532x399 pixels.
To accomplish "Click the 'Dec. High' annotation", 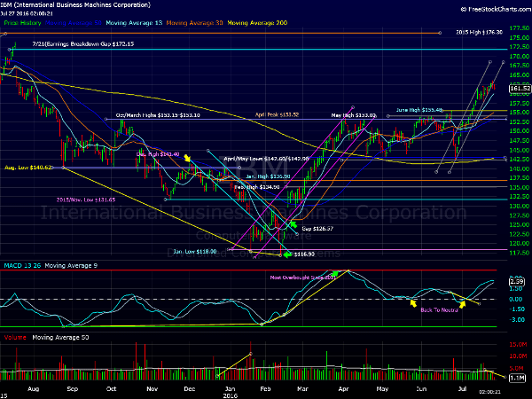I will (158, 154).
